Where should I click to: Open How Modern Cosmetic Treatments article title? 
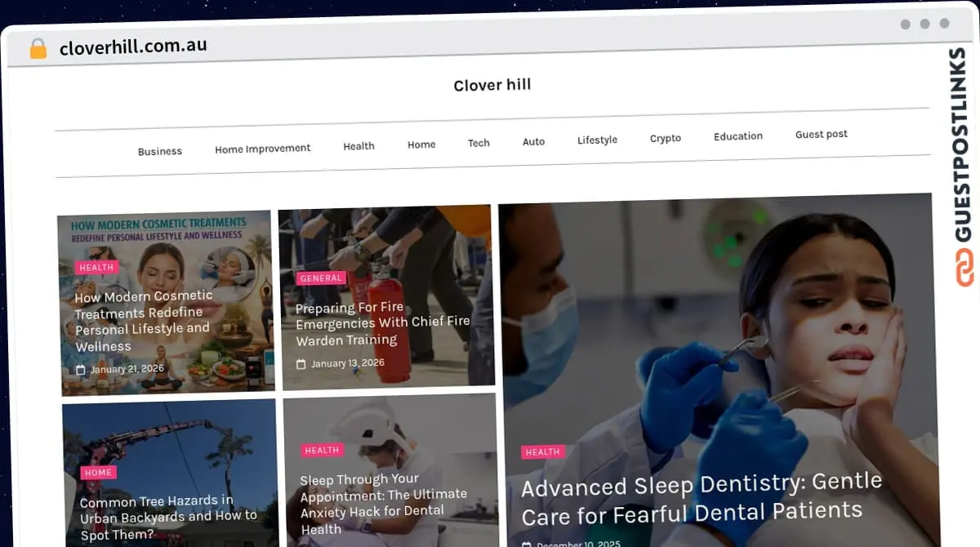[144, 321]
